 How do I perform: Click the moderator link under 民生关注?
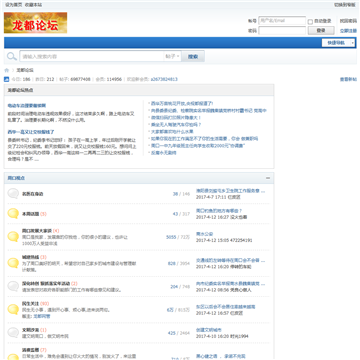42,316
